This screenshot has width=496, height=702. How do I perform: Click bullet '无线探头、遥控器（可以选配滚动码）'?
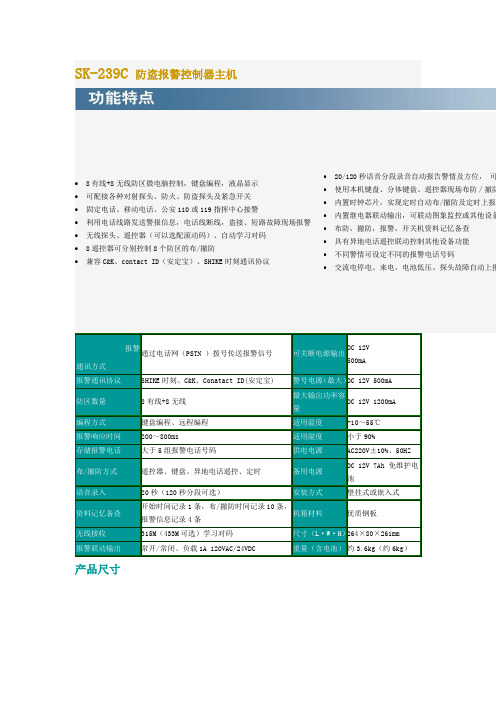click(x=176, y=235)
